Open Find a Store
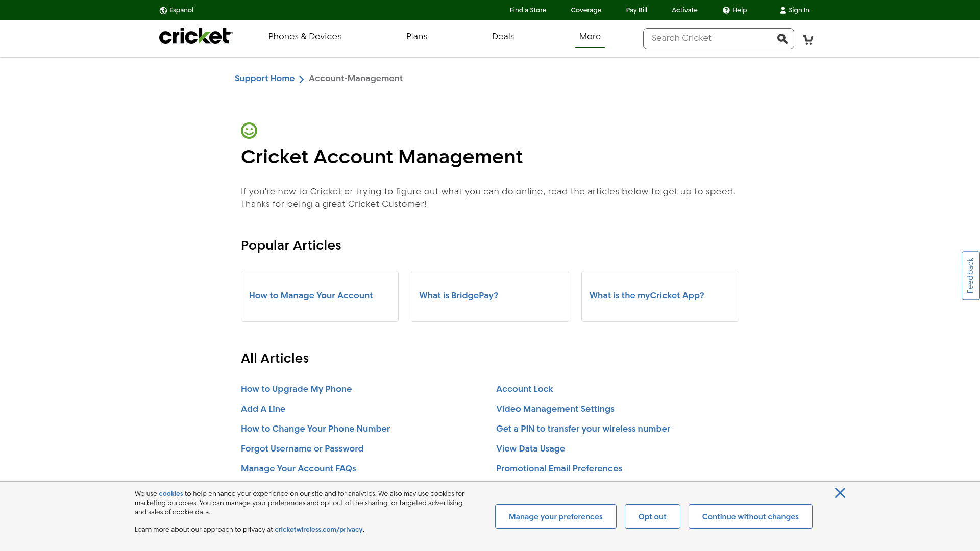980x551 pixels. point(528,10)
